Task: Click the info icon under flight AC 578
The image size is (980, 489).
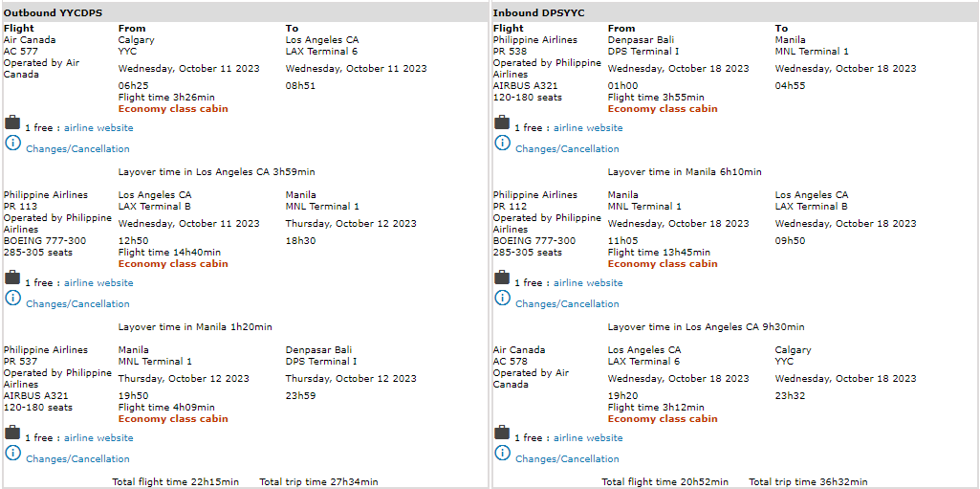Action: click(x=502, y=454)
